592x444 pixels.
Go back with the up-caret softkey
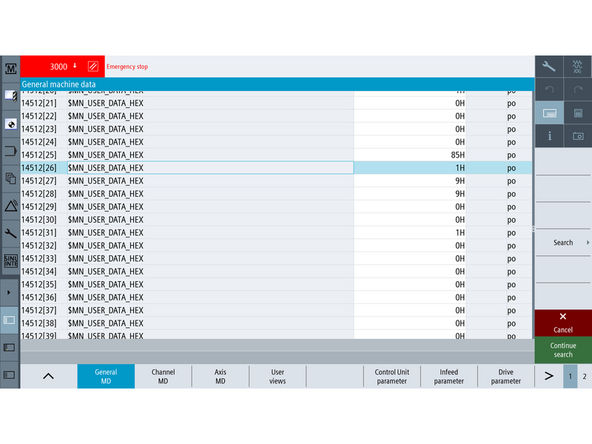49,376
